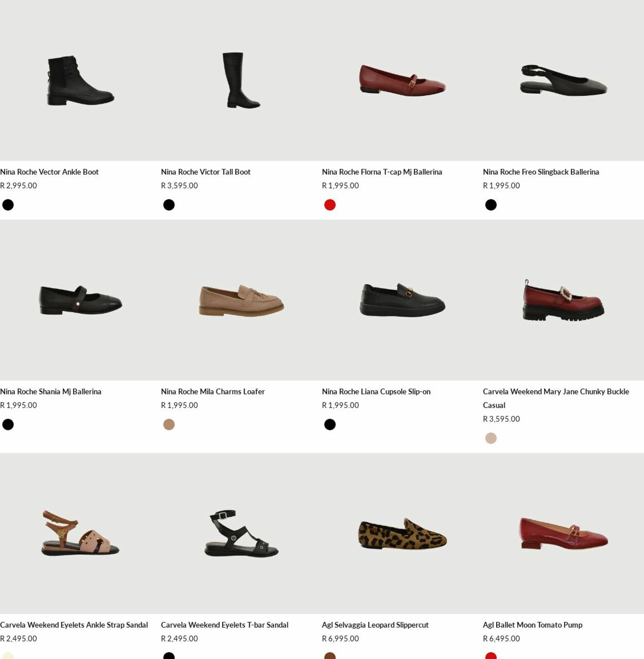
Task: Click the Nina Roche Vector Ankle Boot title
Action: pos(49,172)
